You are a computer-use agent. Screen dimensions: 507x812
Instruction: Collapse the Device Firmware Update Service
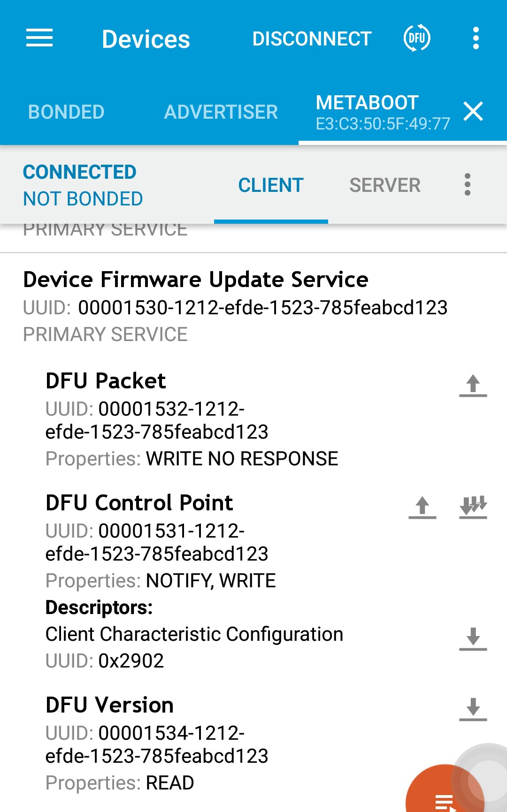point(195,280)
